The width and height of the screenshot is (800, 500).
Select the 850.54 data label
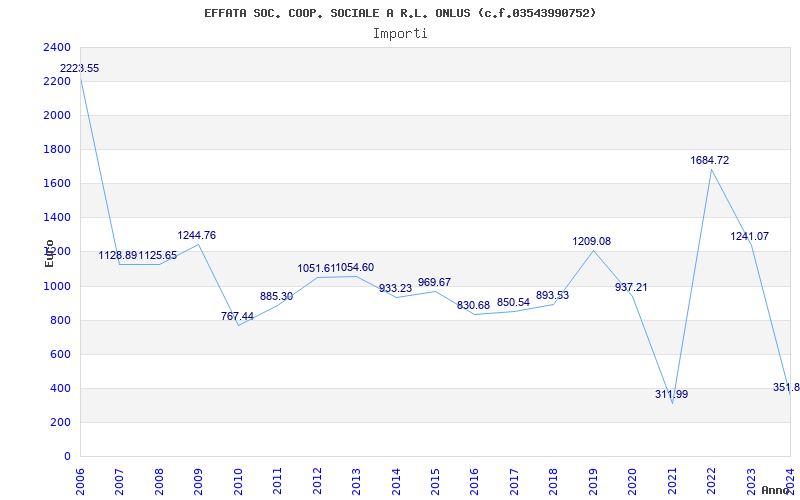click(x=513, y=303)
